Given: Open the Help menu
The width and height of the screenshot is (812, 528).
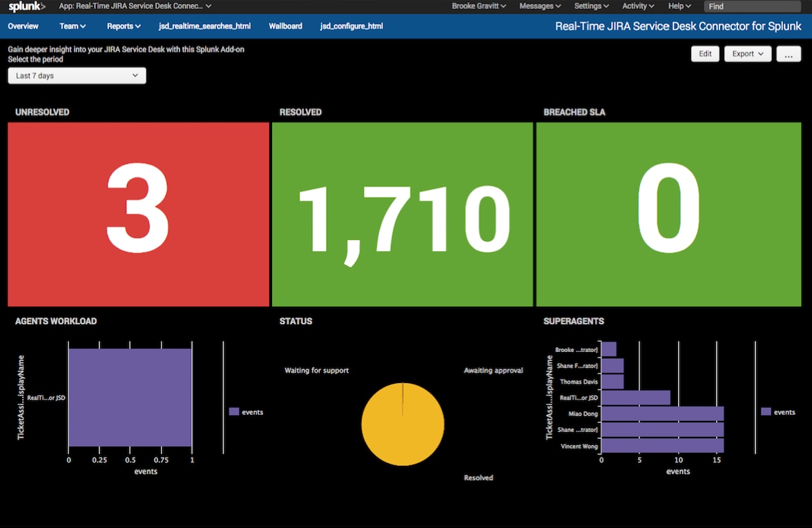Looking at the screenshot, I should tap(679, 6).
